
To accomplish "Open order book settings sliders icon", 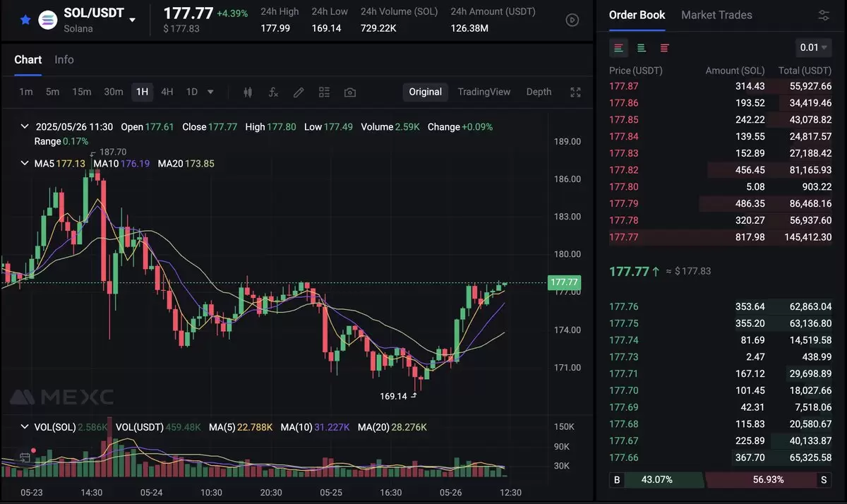I will pos(824,16).
